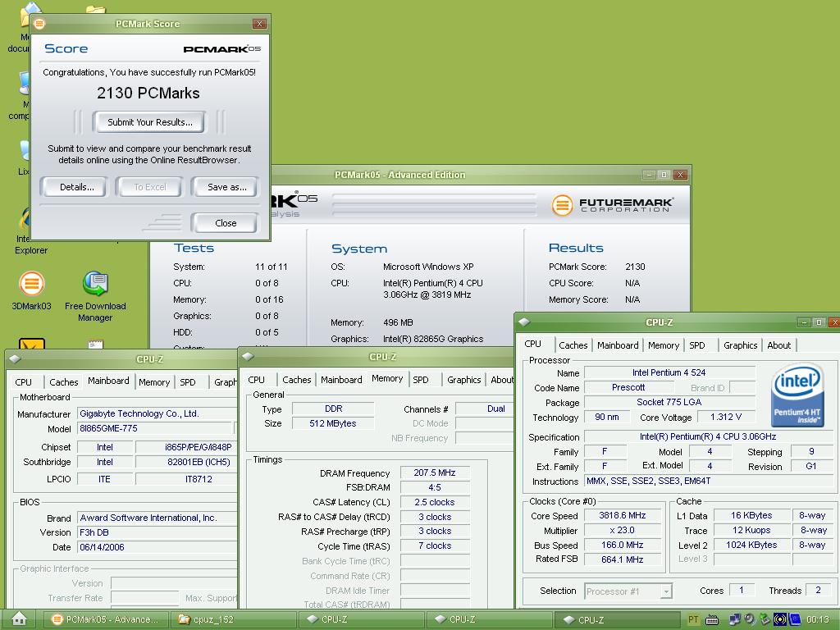Click the Multiplier x 23.0 value
This screenshot has width=840, height=630.
tap(622, 531)
